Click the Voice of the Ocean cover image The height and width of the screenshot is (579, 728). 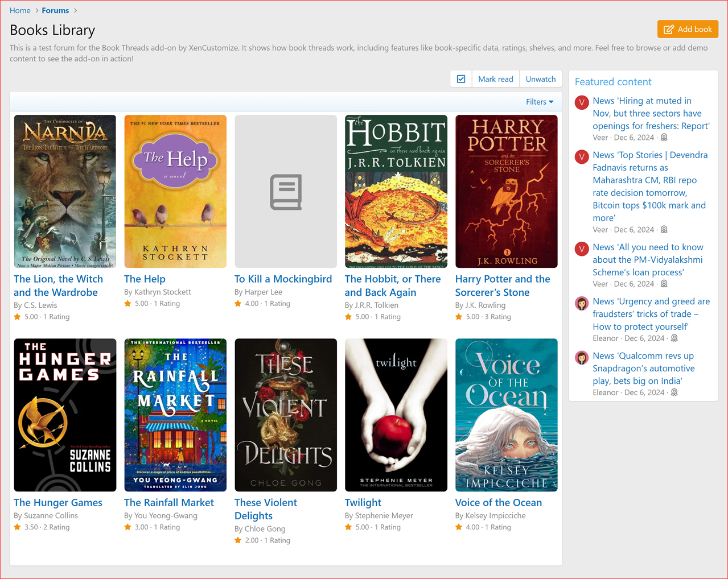click(x=506, y=415)
